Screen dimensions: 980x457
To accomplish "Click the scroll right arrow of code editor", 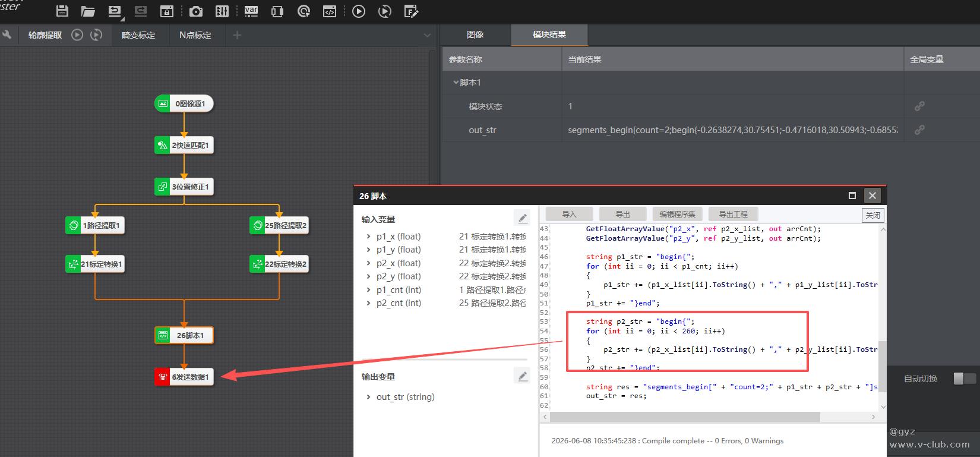I will click(x=873, y=417).
